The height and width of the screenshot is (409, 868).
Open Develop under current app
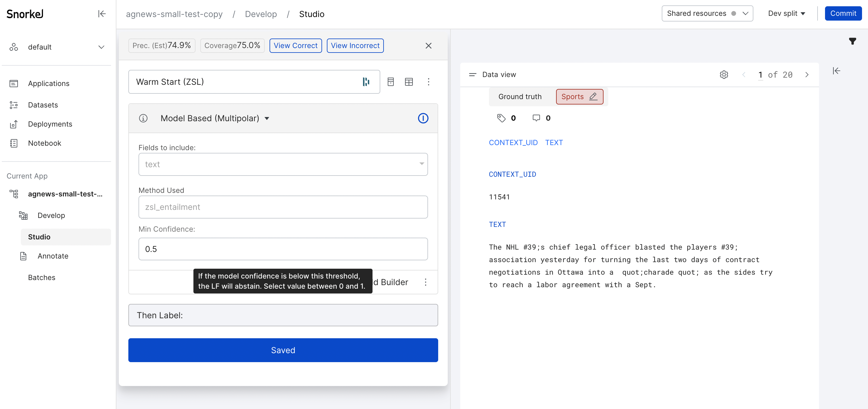[x=51, y=215]
